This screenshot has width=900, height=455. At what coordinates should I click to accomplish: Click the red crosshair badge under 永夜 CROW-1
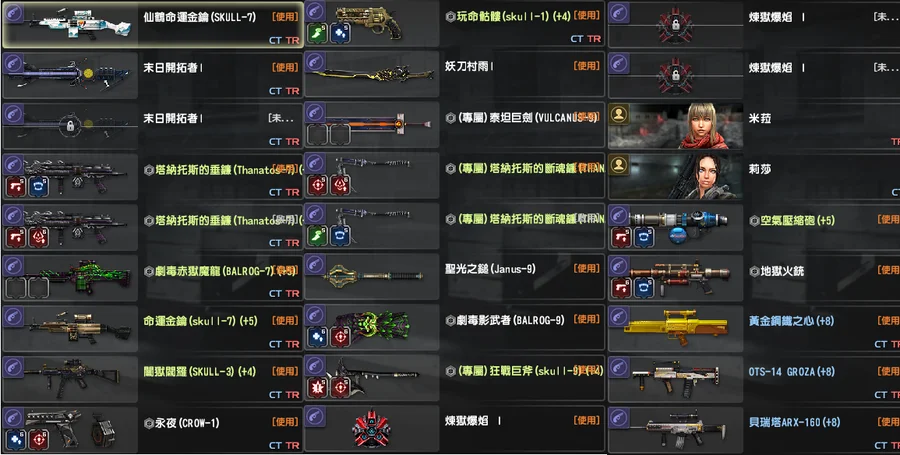(x=38, y=439)
